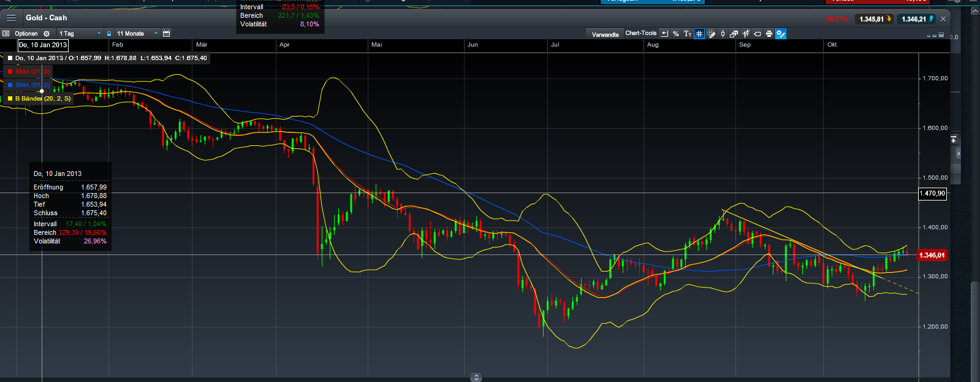Toggle the grid lines button
Viewport: 980px width, 382px height.
click(699, 34)
